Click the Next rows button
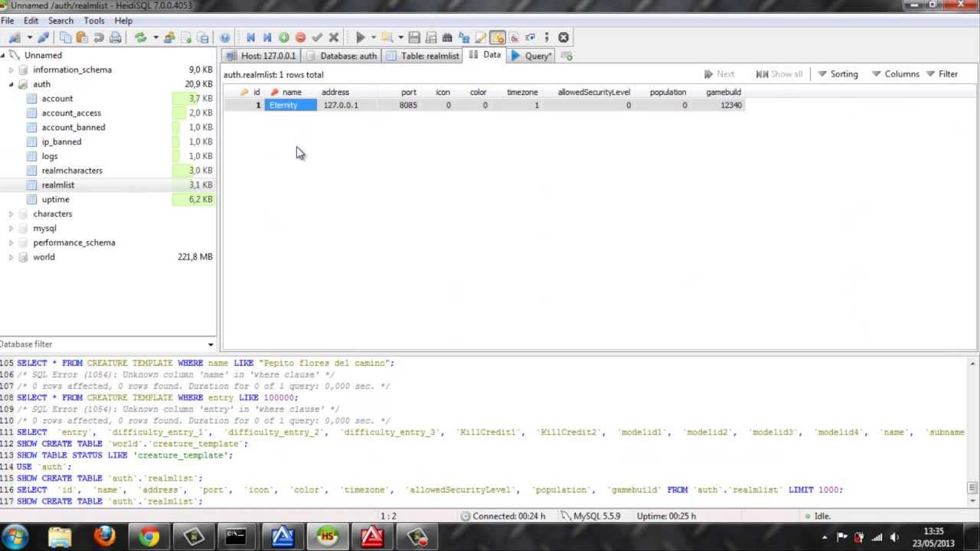This screenshot has width=980, height=551. click(720, 74)
